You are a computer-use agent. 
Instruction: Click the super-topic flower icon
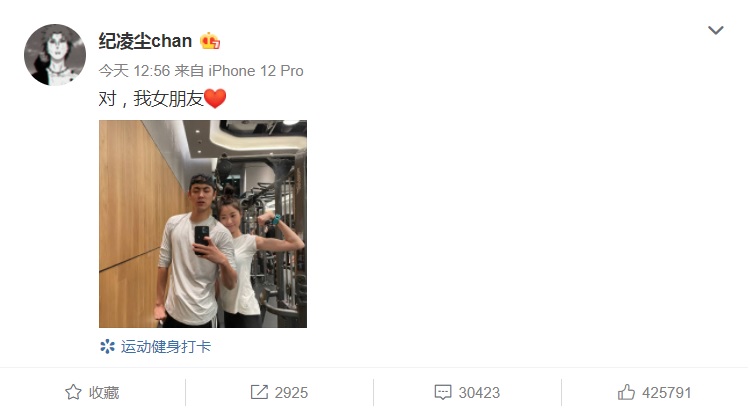tap(107, 347)
